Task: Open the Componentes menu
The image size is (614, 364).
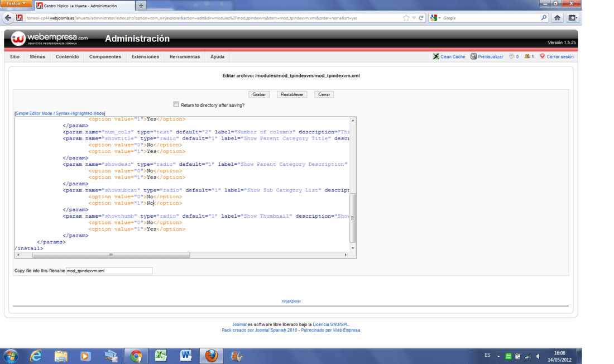Action: (x=105, y=57)
